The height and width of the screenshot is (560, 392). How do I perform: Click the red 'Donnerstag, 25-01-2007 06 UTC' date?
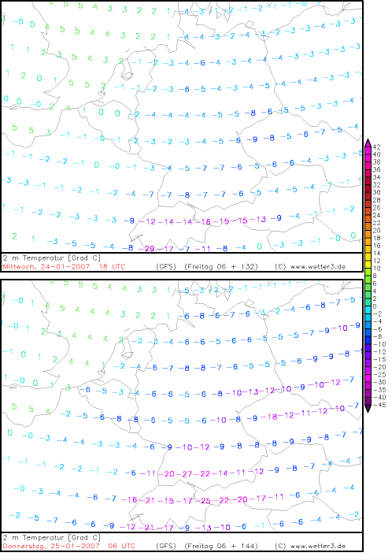pos(69,546)
